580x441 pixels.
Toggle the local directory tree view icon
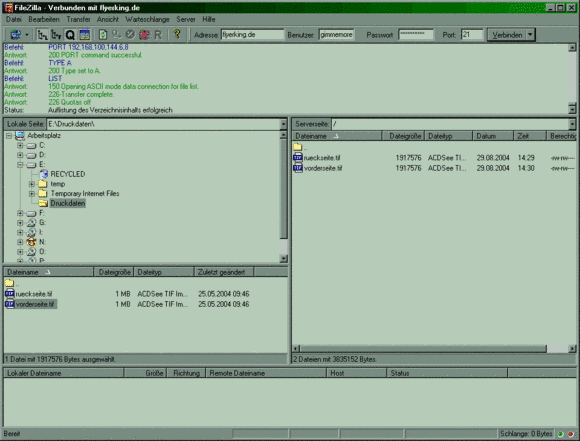pyautogui.click(x=43, y=35)
